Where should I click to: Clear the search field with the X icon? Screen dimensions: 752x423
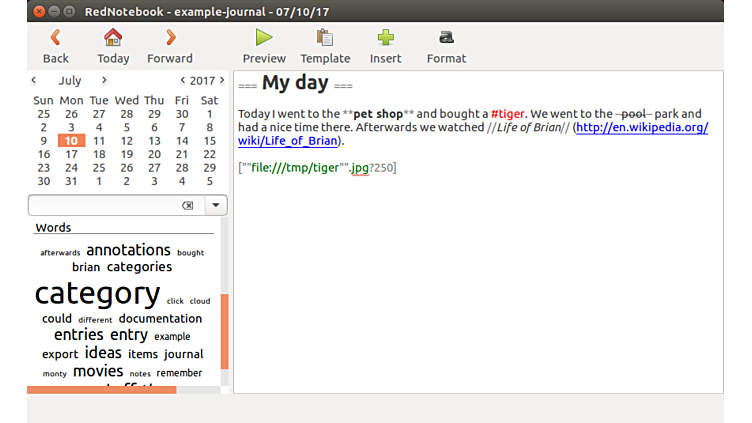pyautogui.click(x=187, y=205)
